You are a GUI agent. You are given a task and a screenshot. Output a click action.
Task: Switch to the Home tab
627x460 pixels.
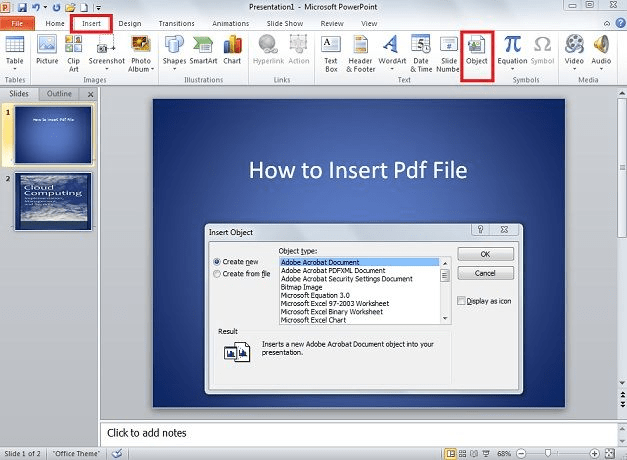(x=55, y=23)
